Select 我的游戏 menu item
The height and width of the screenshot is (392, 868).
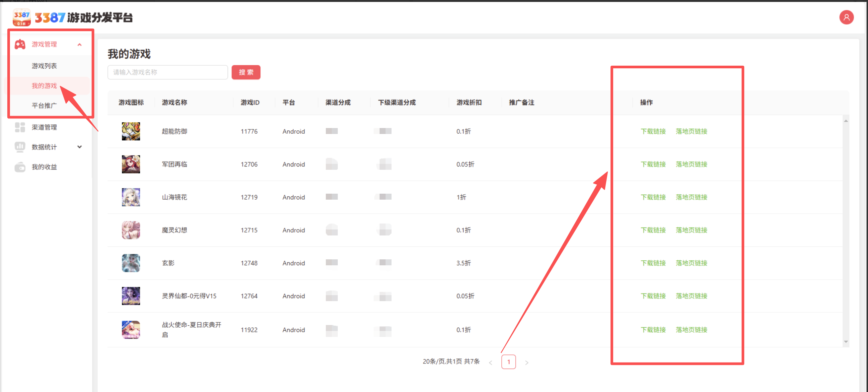[x=44, y=86]
